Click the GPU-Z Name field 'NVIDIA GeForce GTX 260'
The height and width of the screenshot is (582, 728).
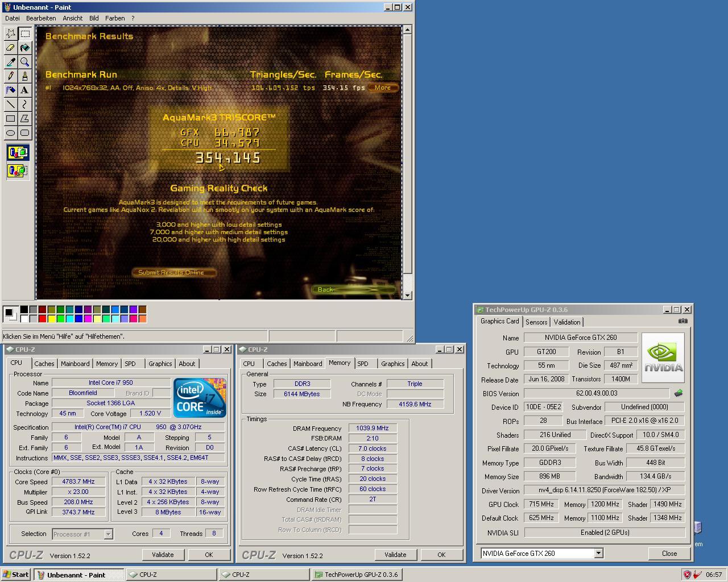(x=580, y=338)
